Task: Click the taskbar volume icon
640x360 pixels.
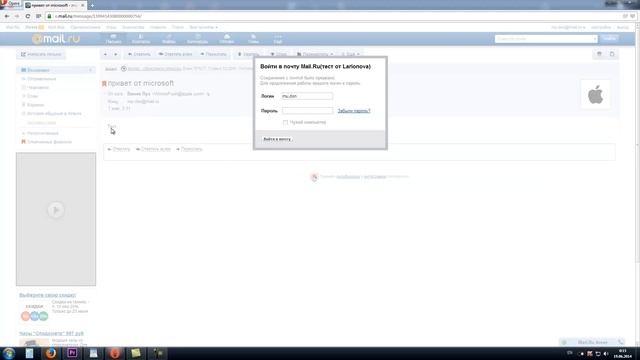Action: coord(606,353)
